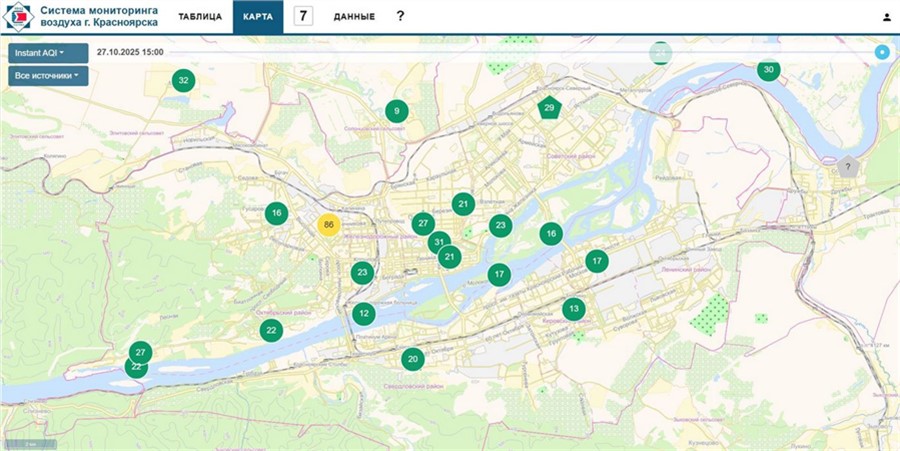Select the station marker showing 13

[573, 309]
